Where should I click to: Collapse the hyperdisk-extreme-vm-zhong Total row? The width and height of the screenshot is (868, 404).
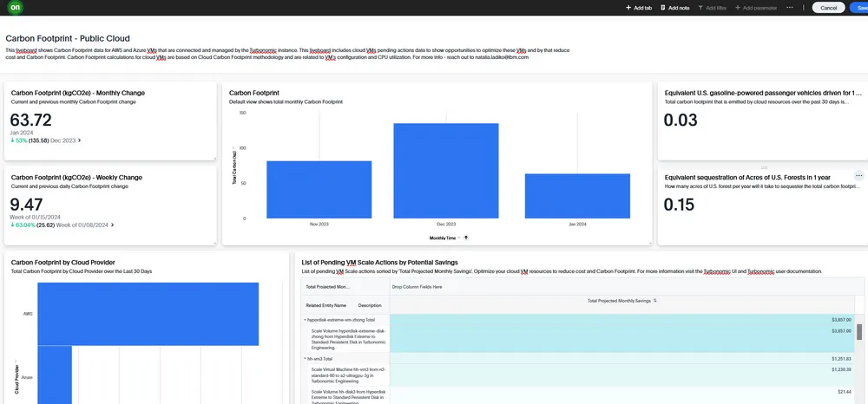pos(305,320)
